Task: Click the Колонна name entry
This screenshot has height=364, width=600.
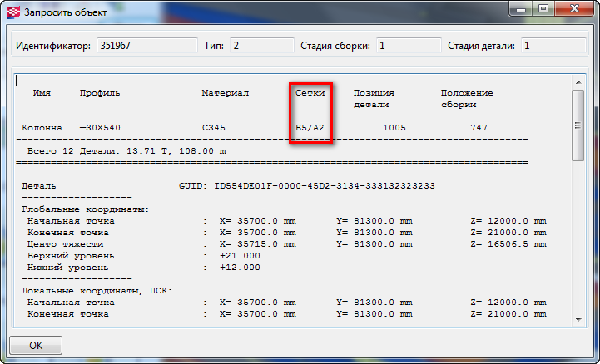Action: coord(42,128)
